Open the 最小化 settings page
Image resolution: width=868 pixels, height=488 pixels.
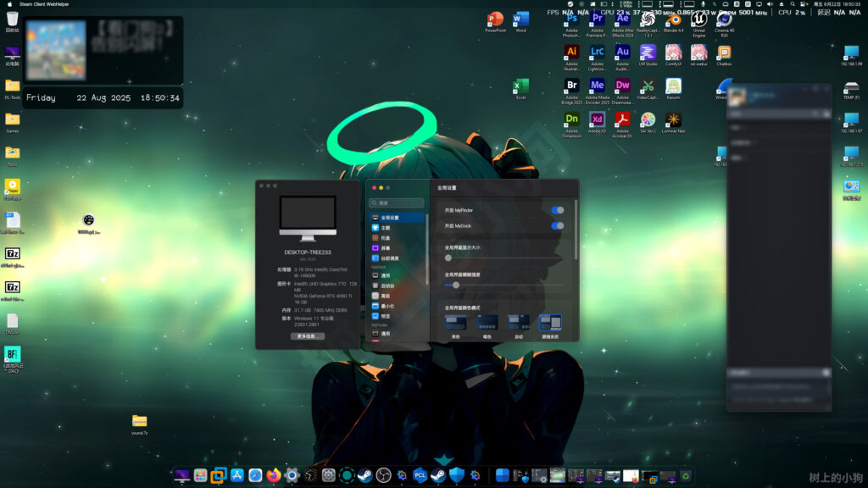(397, 306)
